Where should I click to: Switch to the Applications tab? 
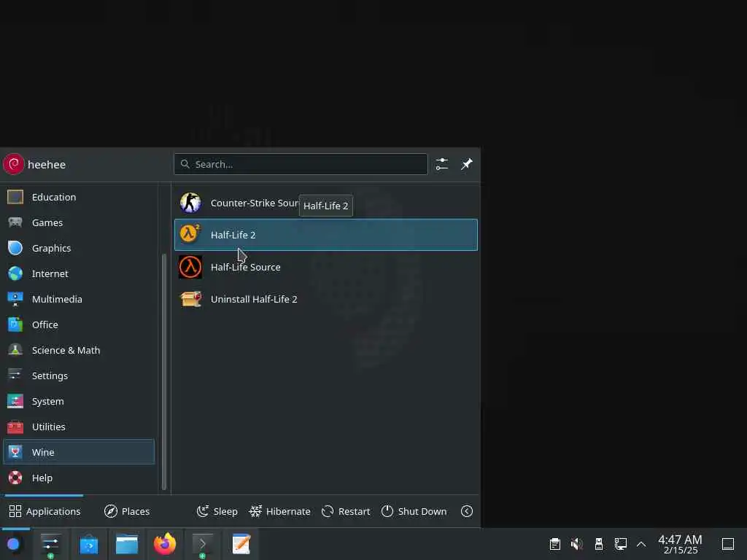pos(44,511)
